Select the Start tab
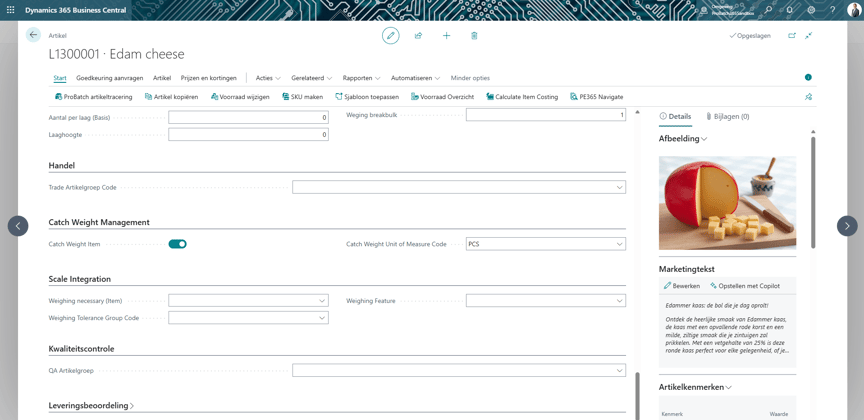864x420 pixels. pos(60,78)
